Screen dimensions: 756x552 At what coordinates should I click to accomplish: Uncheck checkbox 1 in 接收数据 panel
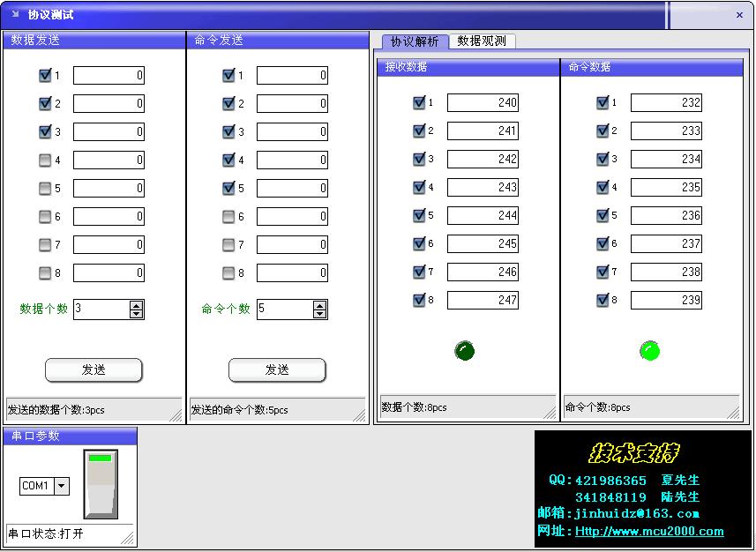[x=419, y=102]
